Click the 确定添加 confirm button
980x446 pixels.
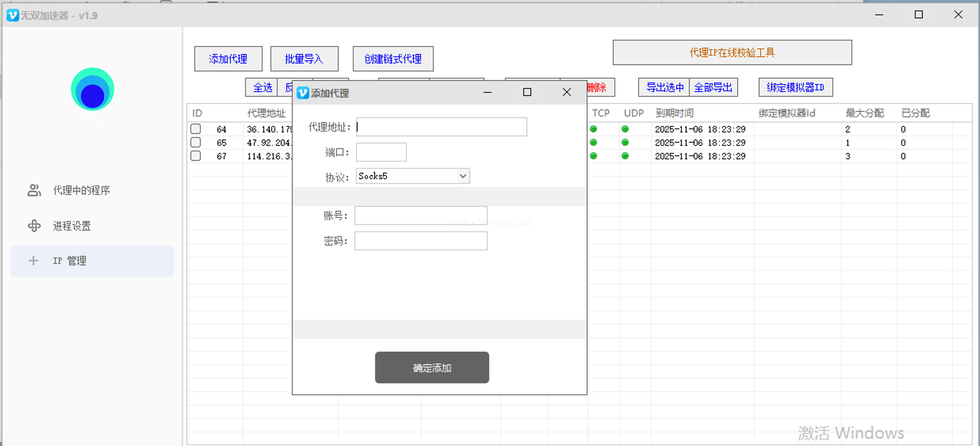coord(431,368)
